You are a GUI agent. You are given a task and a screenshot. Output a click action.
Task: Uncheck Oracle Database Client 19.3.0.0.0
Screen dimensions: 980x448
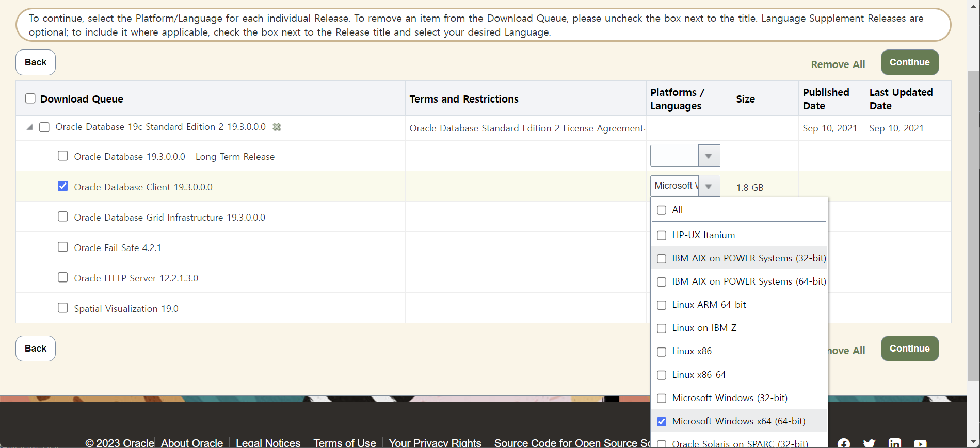click(63, 186)
